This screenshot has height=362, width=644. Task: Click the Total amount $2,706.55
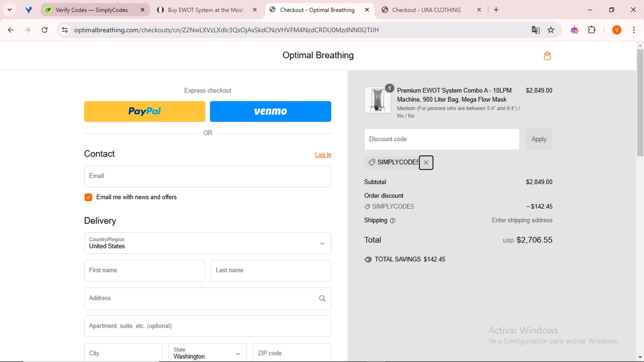(534, 240)
